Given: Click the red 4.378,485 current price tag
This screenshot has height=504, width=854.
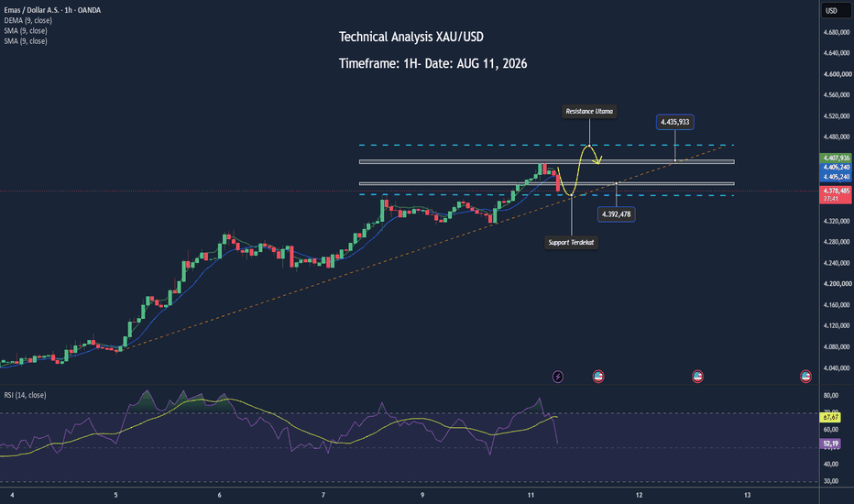Looking at the screenshot, I should 836,194.
